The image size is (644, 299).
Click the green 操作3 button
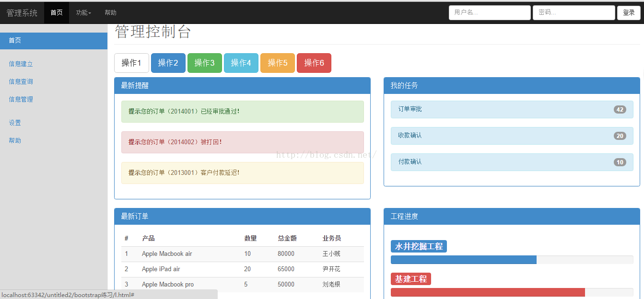pos(205,63)
